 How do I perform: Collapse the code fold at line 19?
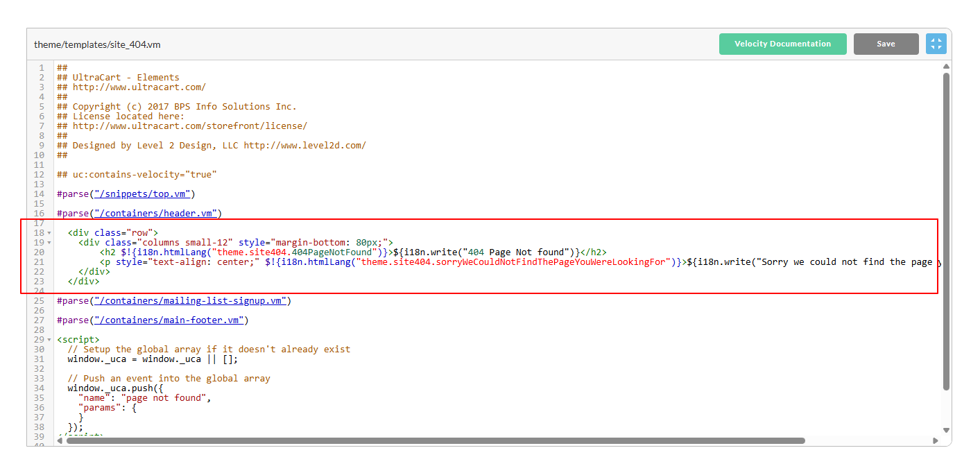tap(49, 243)
